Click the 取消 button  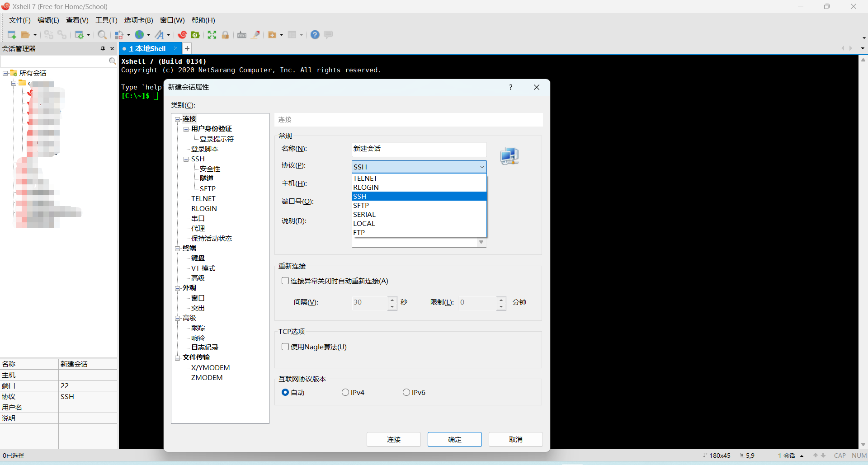[516, 439]
